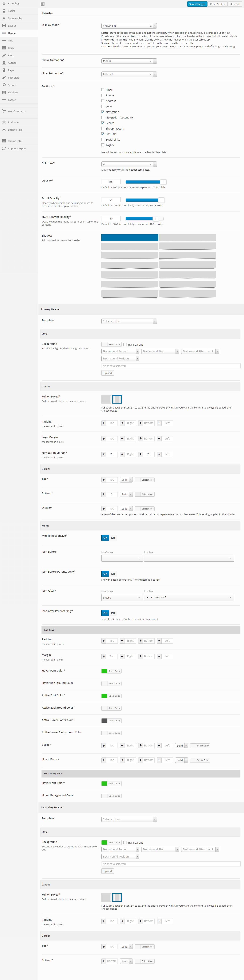Open the Theme Info section
This screenshot has height=980, width=244.
[x=19, y=141]
